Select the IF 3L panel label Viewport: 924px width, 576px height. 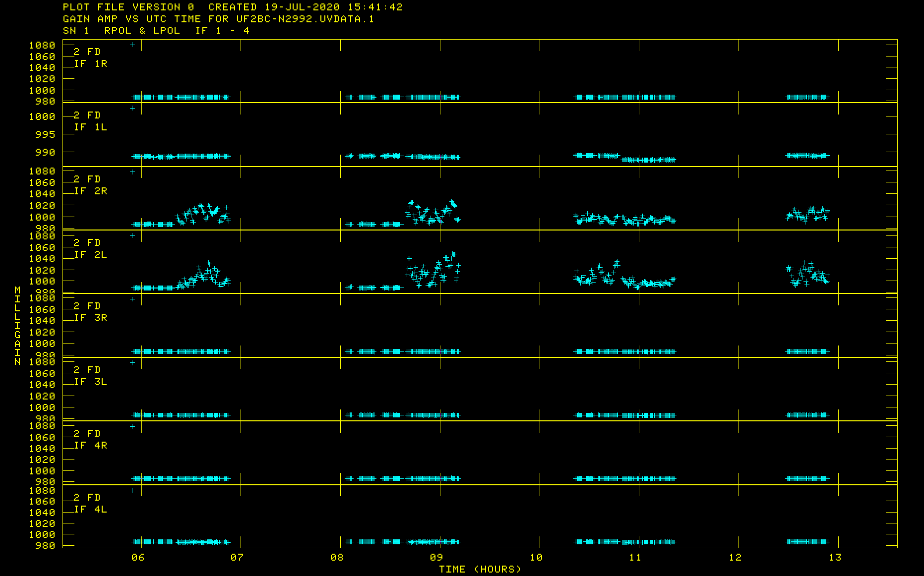pyautogui.click(x=90, y=382)
